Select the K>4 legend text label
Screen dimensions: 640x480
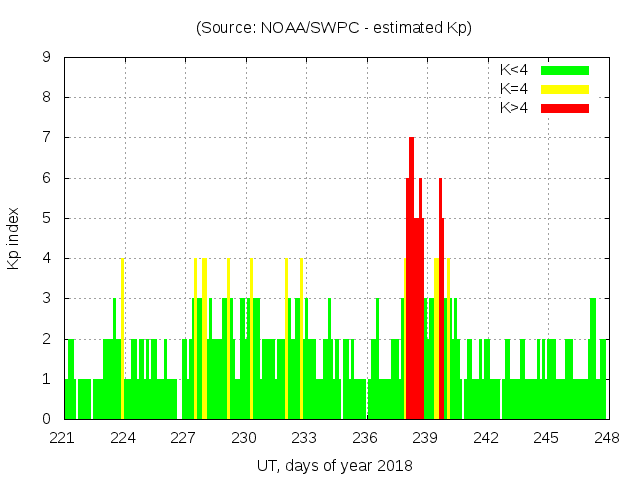[515, 107]
